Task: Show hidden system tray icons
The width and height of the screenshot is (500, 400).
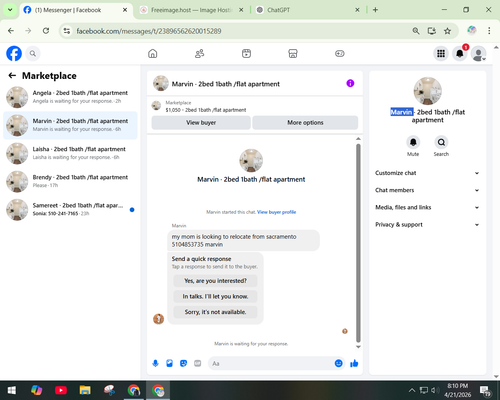Action: [x=412, y=390]
